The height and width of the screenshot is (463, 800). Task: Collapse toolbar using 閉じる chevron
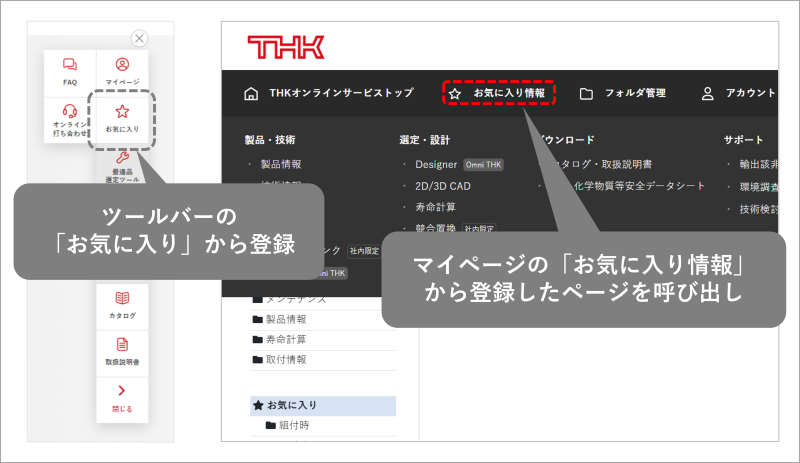click(122, 398)
